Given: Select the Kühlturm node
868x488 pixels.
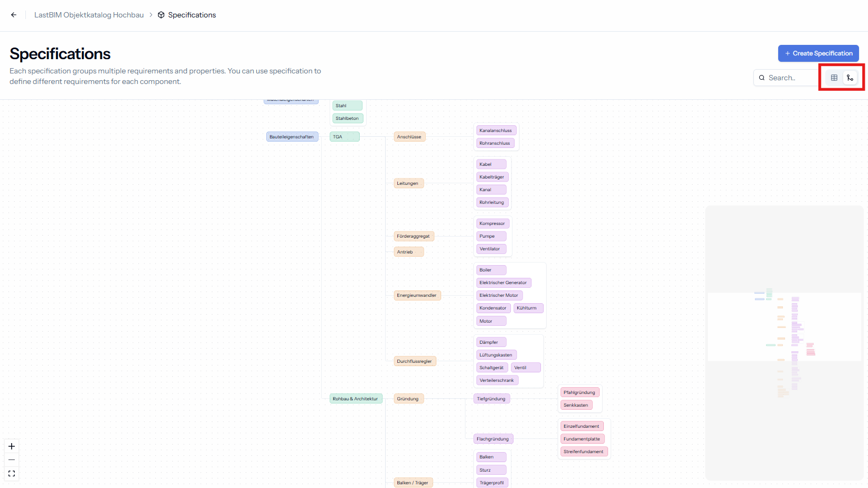Looking at the screenshot, I should click(528, 308).
